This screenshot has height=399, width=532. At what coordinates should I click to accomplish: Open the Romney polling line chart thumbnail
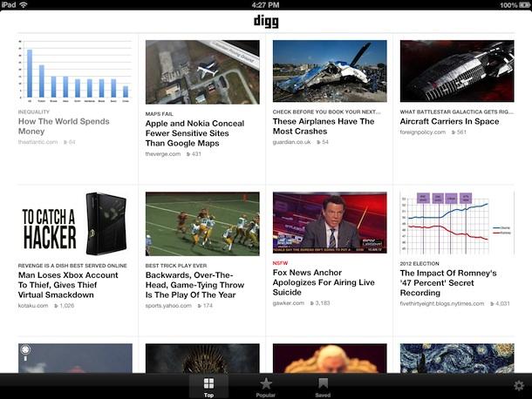click(x=457, y=223)
